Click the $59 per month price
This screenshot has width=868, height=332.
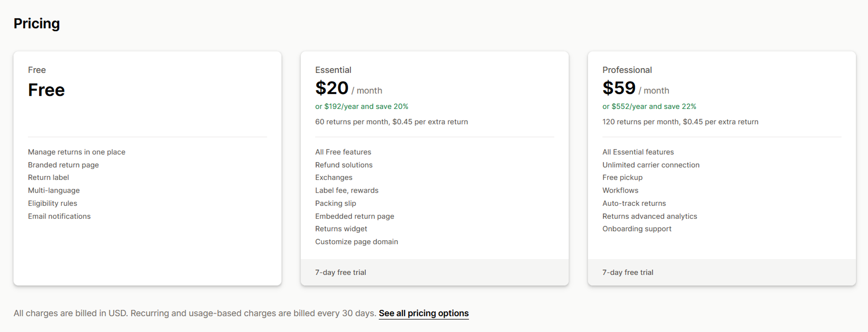pos(619,89)
